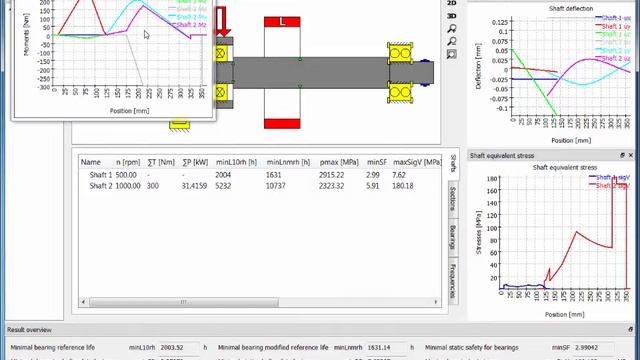
Task: Undock the Result overview panel
Action: point(631,329)
